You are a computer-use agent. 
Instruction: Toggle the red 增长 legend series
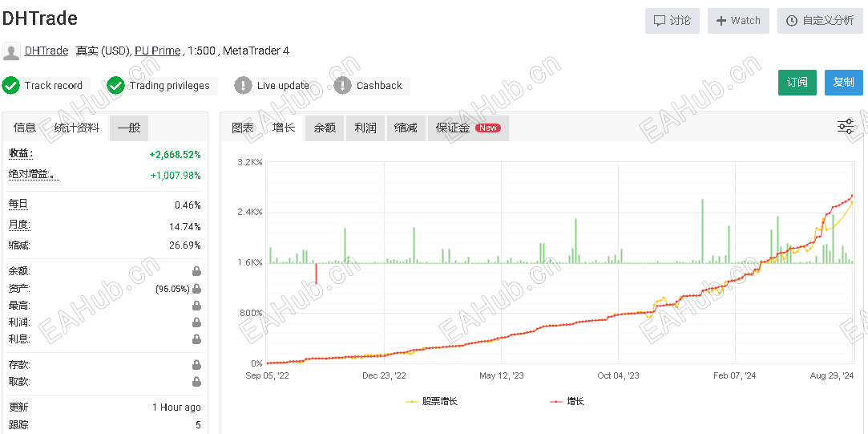tap(567, 401)
